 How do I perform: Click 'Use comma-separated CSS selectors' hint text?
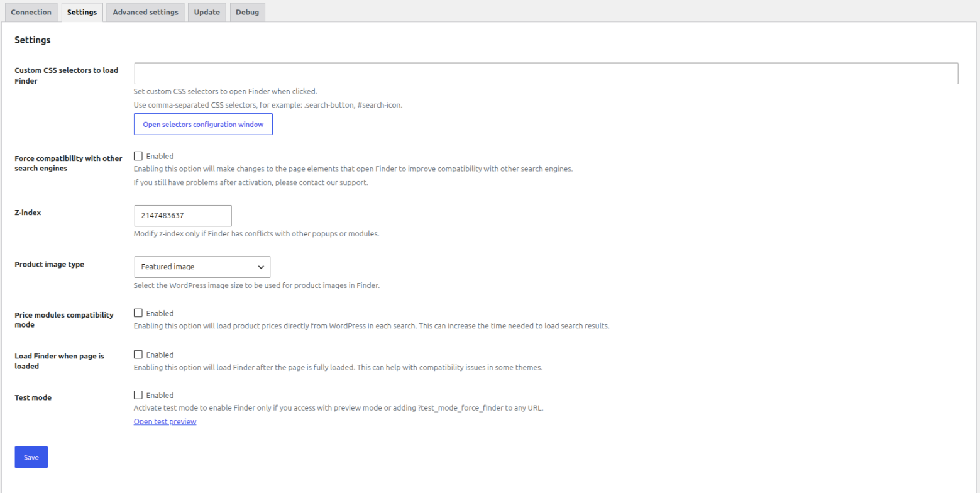268,105
